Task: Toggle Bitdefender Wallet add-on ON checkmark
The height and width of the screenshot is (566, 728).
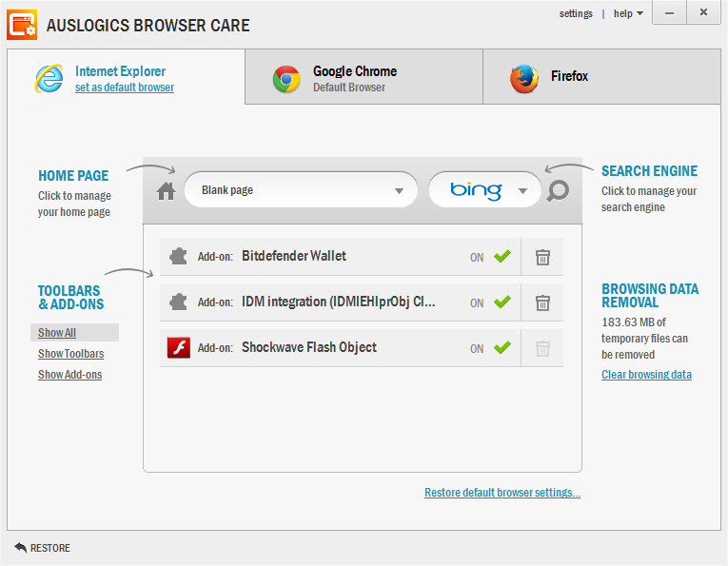Action: [x=502, y=256]
